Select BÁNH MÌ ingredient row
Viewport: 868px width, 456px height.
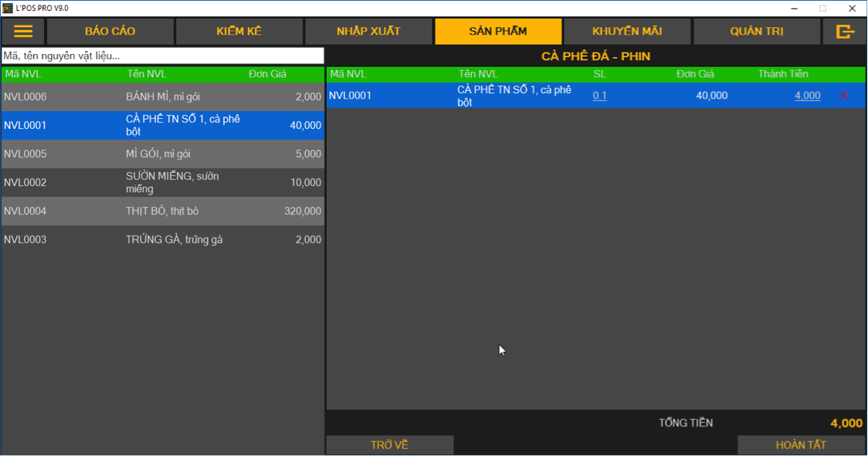click(162, 97)
